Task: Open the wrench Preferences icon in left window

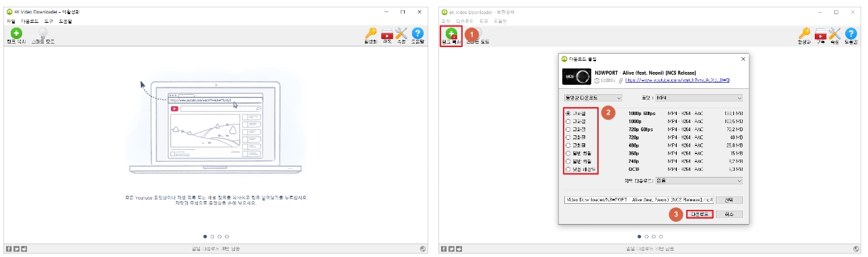Action: (402, 34)
